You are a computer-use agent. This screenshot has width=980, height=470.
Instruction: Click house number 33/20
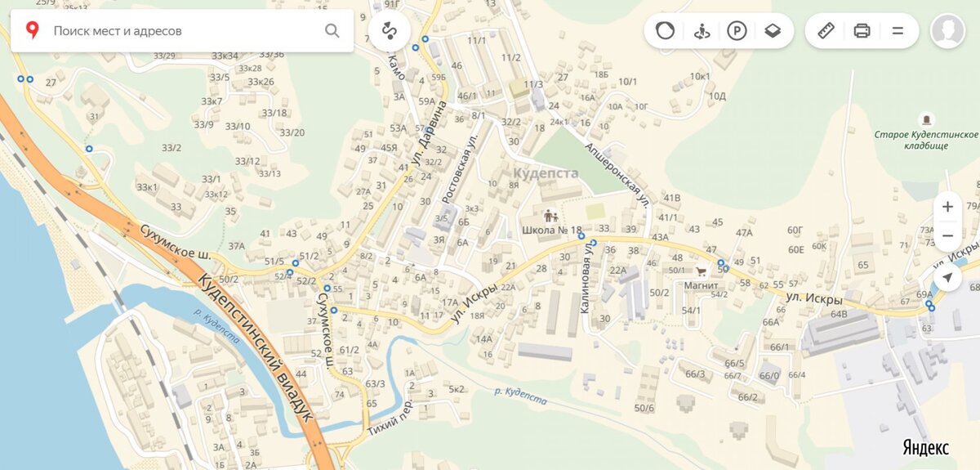coord(292,133)
